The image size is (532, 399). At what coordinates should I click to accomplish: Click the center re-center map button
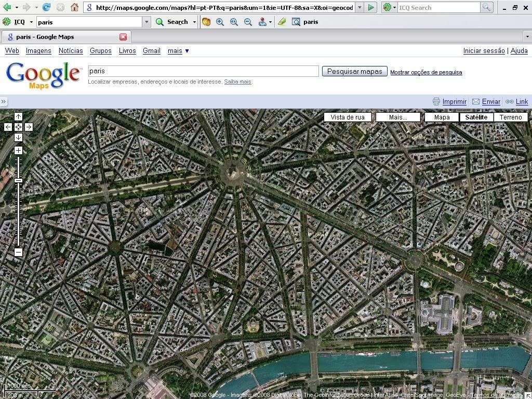coord(18,127)
